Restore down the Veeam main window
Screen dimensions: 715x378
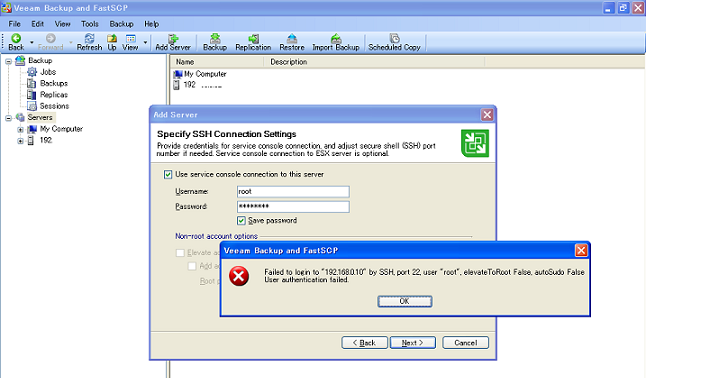[x=623, y=8]
